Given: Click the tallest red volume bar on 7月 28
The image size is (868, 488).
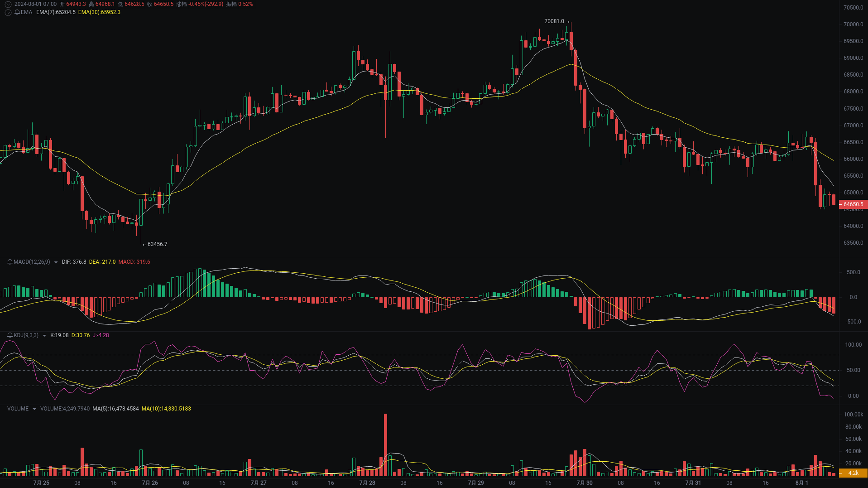Looking at the screenshot, I should (x=385, y=445).
